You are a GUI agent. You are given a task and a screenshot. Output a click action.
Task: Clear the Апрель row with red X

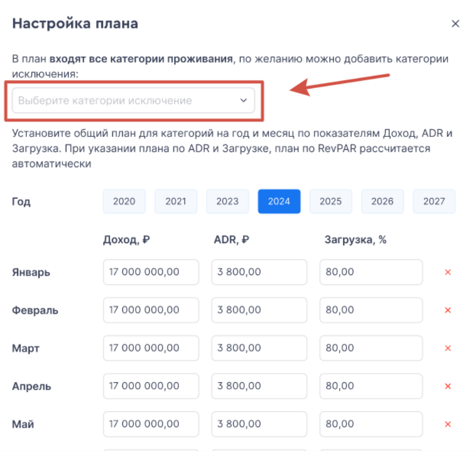(x=448, y=386)
